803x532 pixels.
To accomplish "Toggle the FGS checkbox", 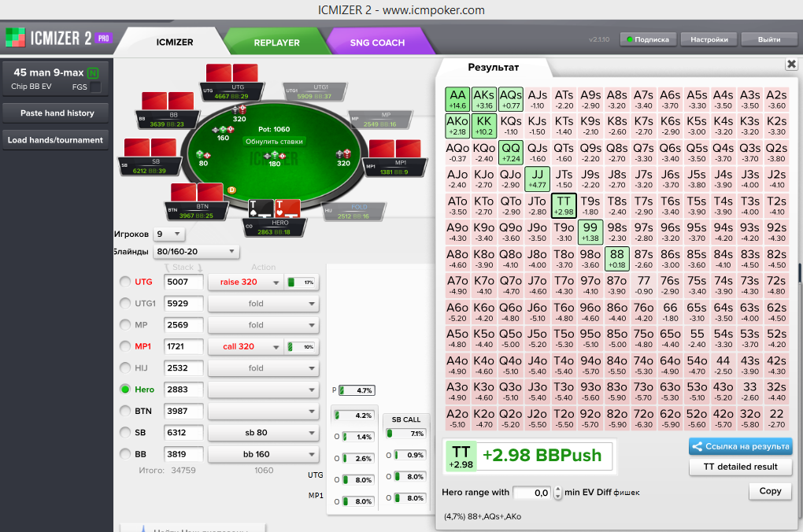I will pyautogui.click(x=95, y=87).
